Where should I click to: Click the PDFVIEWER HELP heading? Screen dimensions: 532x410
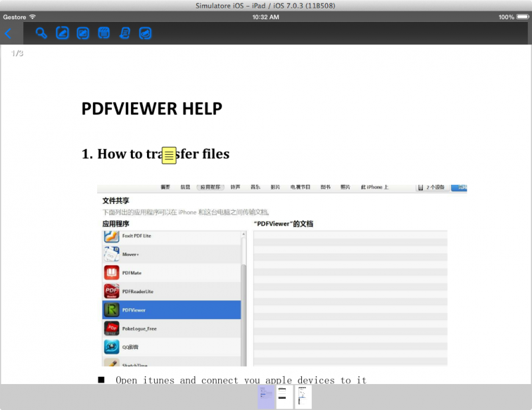pos(152,109)
